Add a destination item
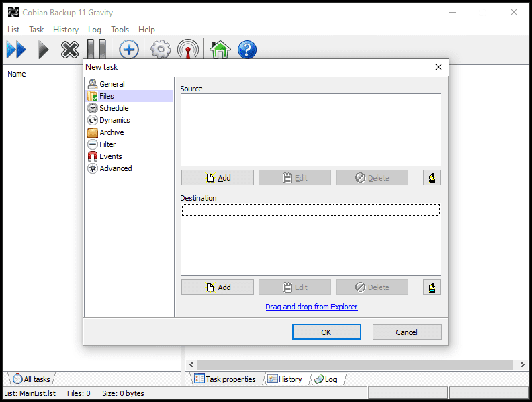The image size is (532, 402). coord(218,287)
